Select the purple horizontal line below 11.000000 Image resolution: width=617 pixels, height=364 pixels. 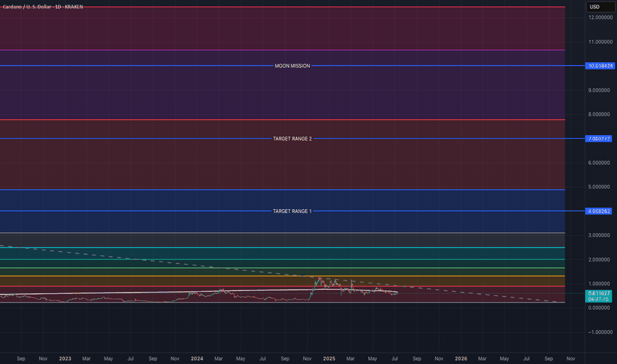pos(282,50)
